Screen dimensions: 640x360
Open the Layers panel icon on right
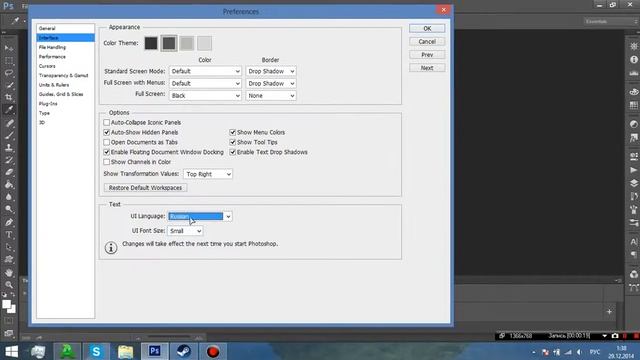pyautogui.click(x=633, y=183)
